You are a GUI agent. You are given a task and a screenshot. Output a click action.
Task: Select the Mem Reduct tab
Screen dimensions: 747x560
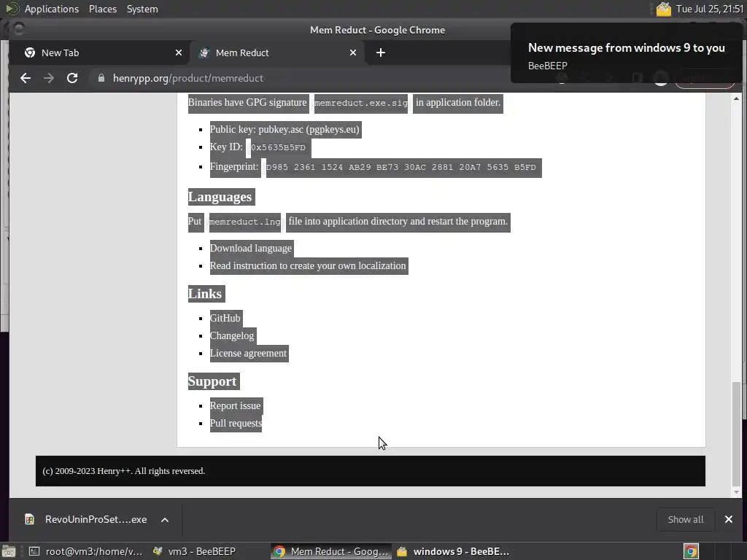tap(278, 52)
